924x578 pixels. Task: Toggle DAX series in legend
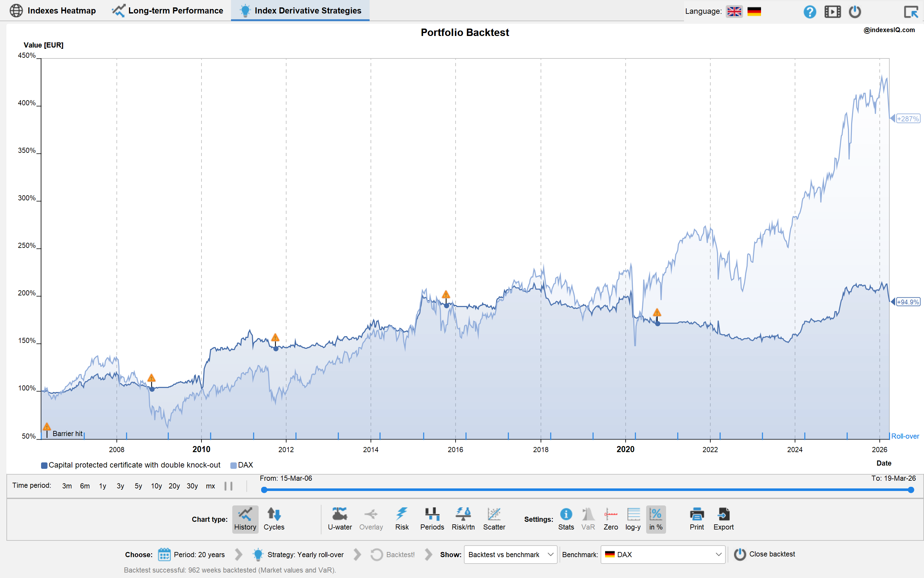coord(242,465)
